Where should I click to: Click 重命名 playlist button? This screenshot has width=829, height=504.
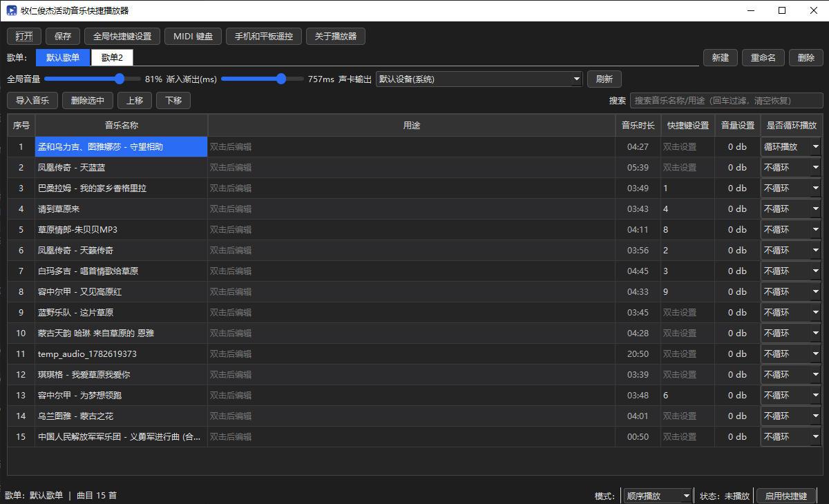pos(763,58)
